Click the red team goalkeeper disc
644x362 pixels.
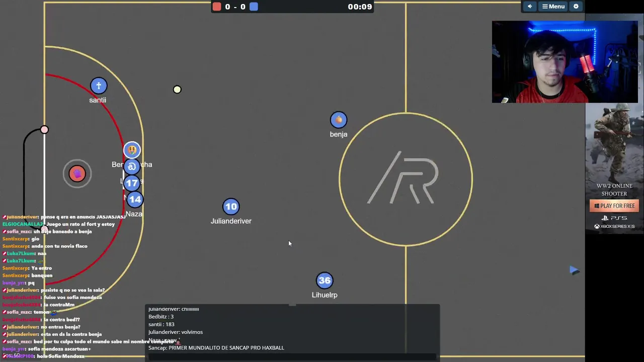click(x=77, y=174)
